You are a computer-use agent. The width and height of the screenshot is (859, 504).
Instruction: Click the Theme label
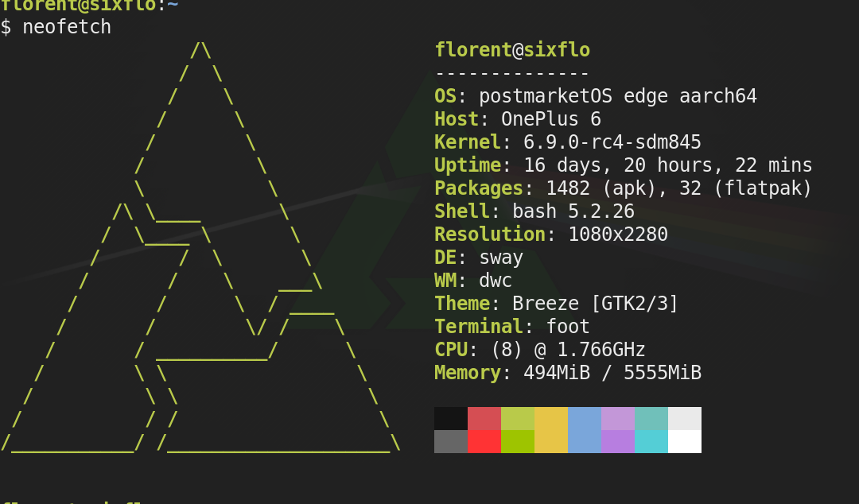click(462, 303)
